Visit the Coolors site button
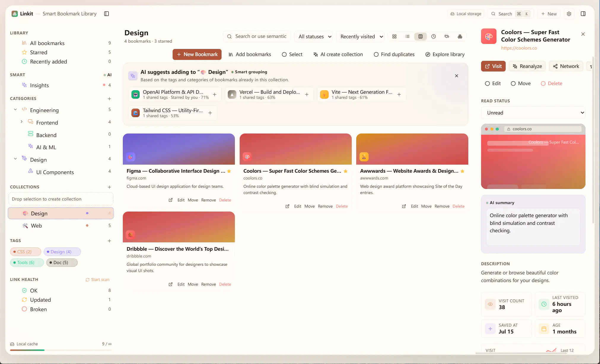The image size is (600, 364). click(x=493, y=66)
